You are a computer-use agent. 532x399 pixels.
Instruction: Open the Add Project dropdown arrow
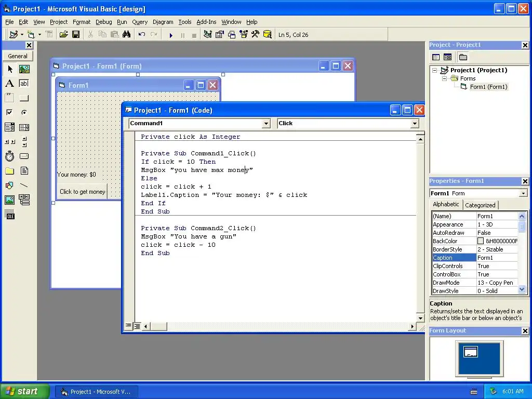tap(22, 34)
